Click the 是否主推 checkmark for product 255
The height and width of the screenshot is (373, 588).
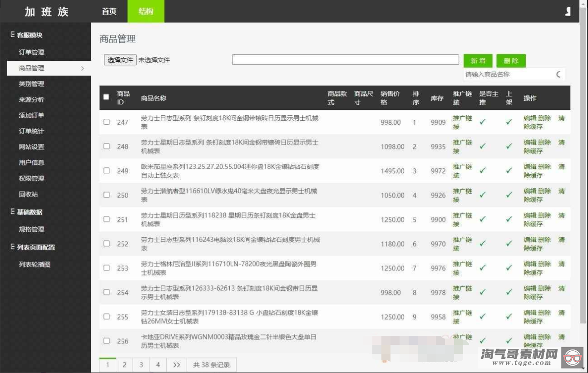pos(483,317)
